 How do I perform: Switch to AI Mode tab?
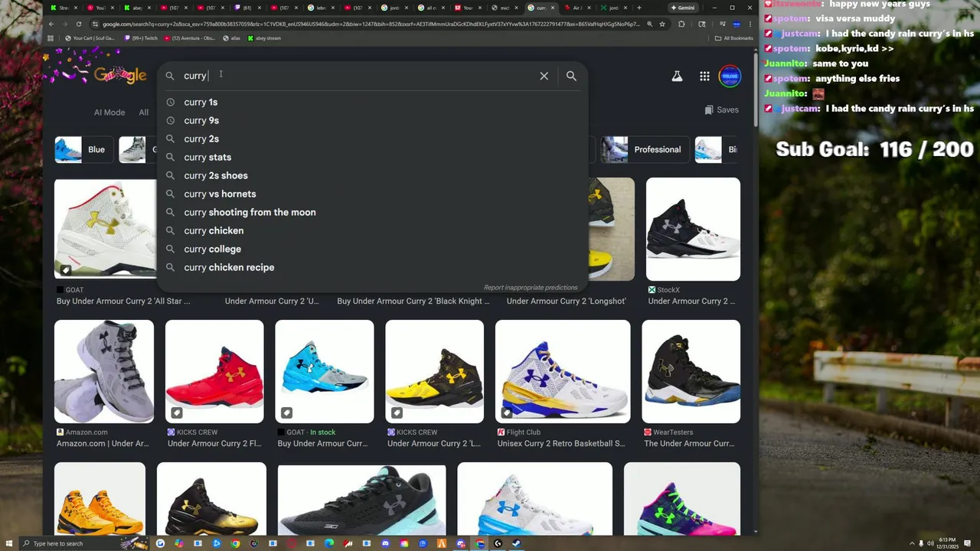tap(109, 112)
